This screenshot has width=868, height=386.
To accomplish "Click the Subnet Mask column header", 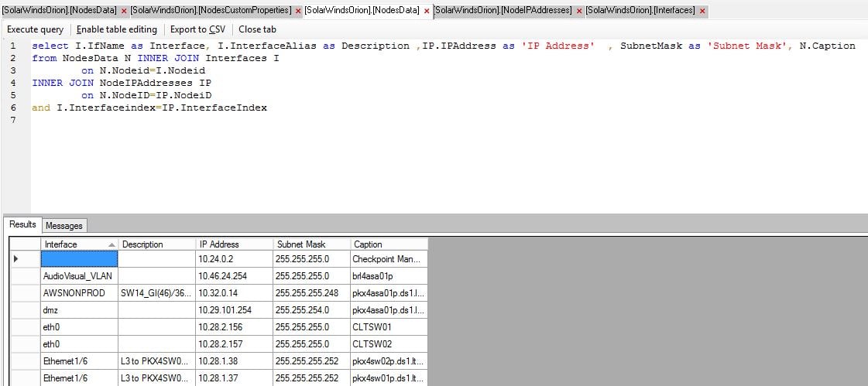I will pos(312,244).
